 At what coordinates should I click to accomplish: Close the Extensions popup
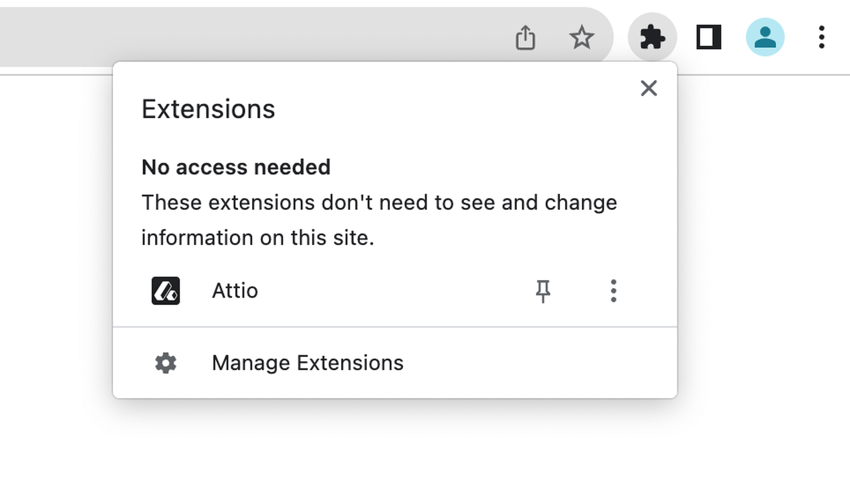point(649,88)
